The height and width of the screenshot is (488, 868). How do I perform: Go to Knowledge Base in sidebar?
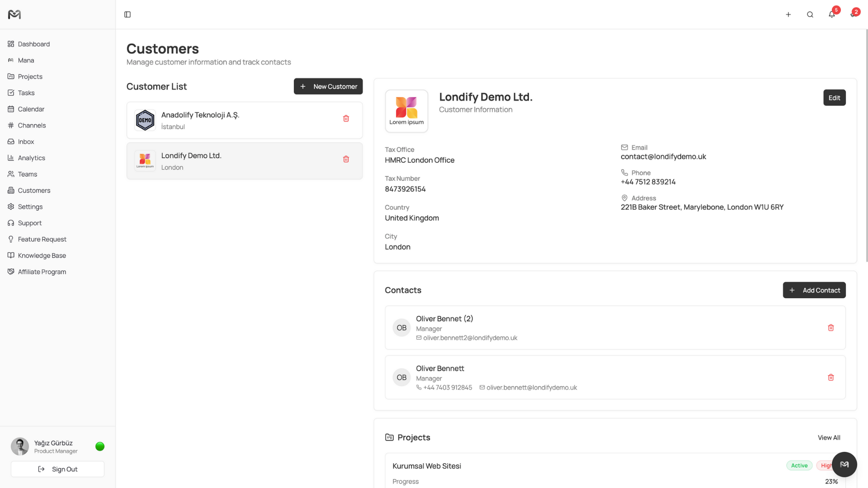tap(42, 255)
